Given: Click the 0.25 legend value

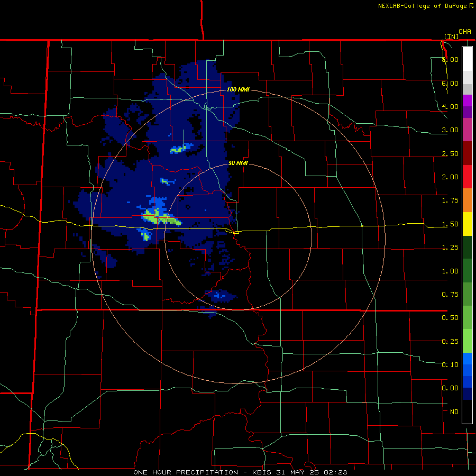Looking at the screenshot, I should coord(450,342).
